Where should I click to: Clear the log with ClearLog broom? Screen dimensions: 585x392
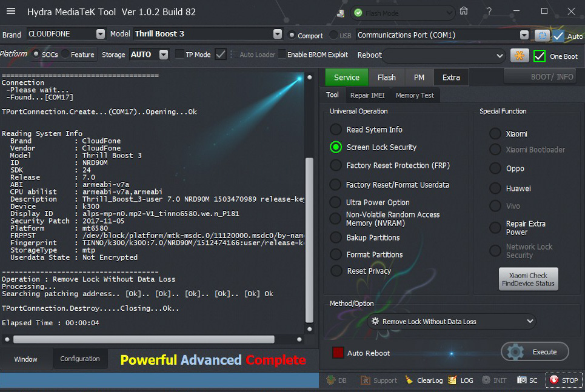[410, 380]
